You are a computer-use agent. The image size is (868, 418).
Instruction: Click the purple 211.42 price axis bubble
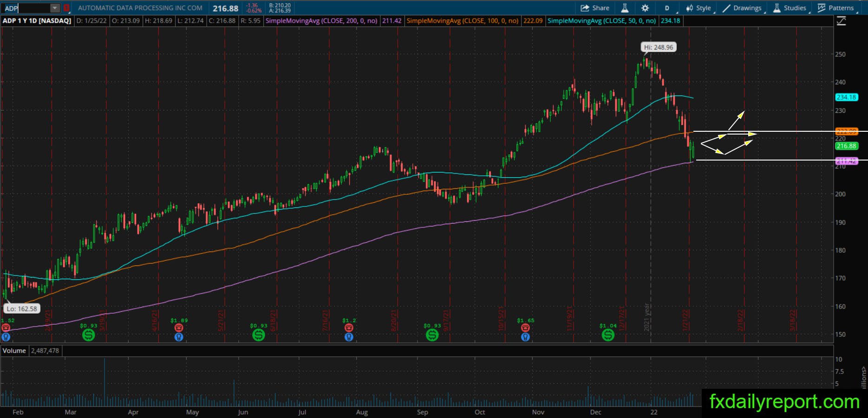pos(846,161)
